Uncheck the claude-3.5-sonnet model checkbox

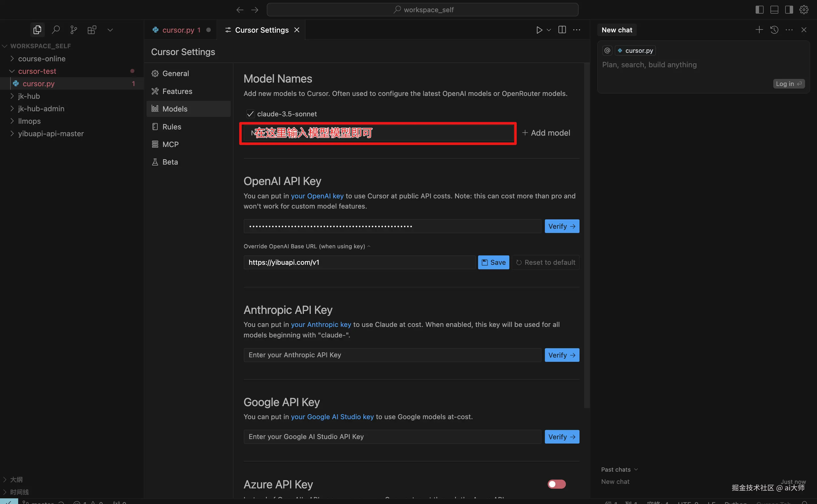click(250, 114)
